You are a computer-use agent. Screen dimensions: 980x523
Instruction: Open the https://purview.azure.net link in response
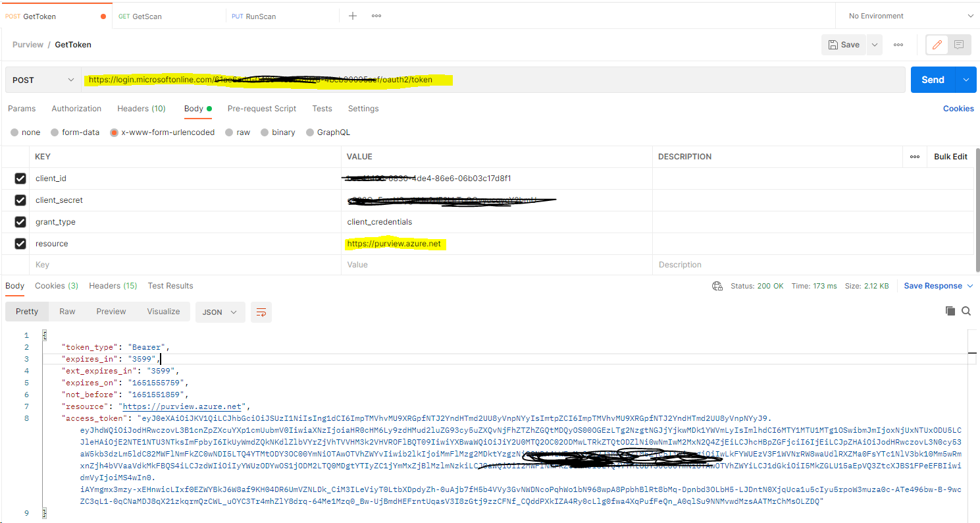pos(182,406)
